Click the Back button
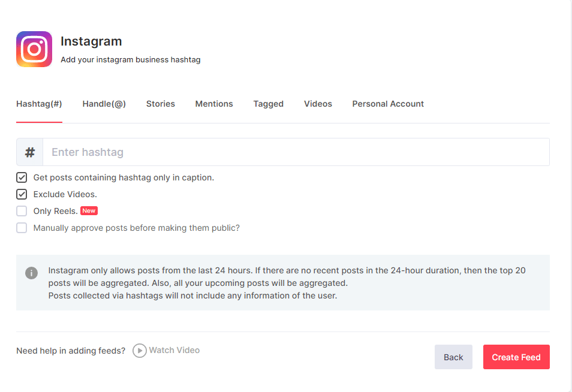Viewport: 572px width, 392px height. 453,357
